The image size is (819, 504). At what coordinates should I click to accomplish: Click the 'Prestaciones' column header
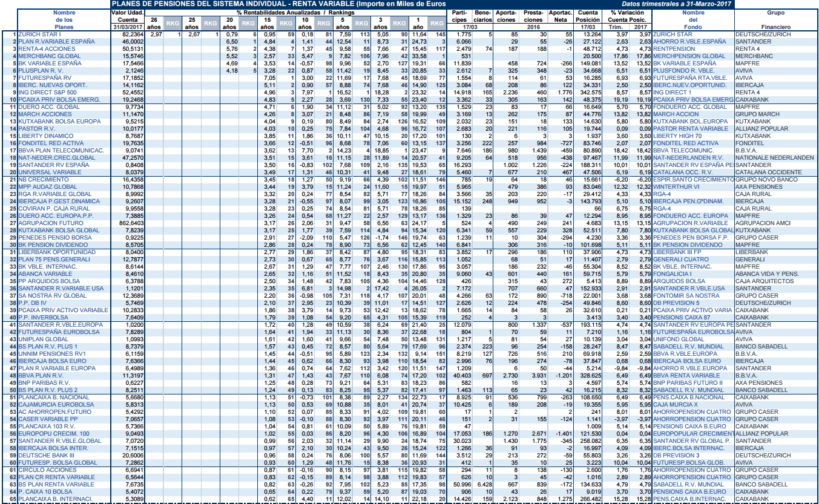pyautogui.click(x=533, y=16)
